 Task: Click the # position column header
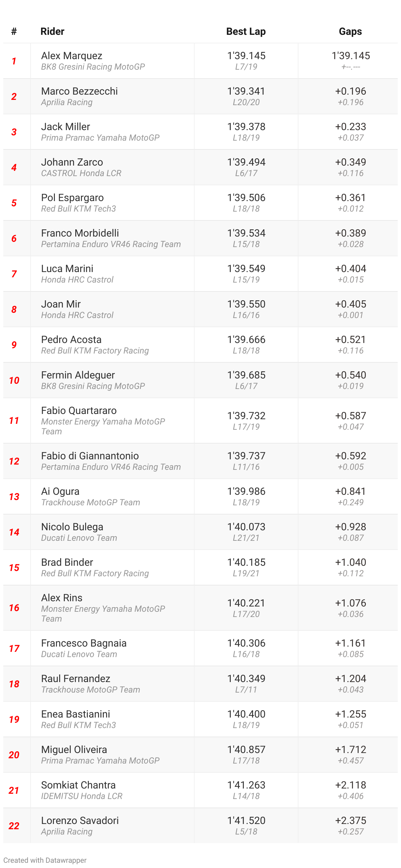14,31
